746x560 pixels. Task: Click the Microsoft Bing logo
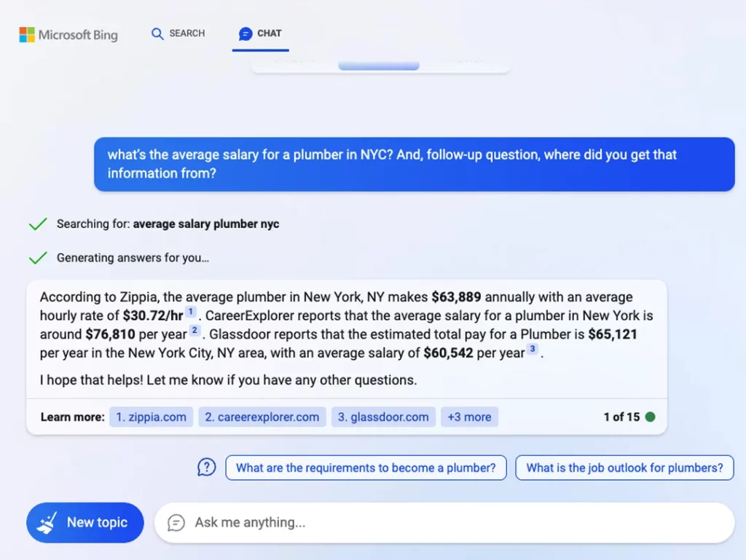pos(68,35)
